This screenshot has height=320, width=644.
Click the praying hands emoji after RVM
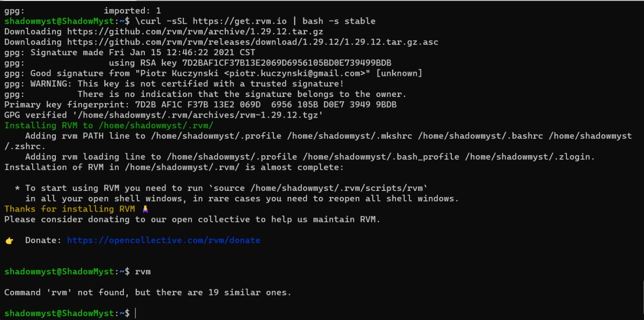point(145,209)
